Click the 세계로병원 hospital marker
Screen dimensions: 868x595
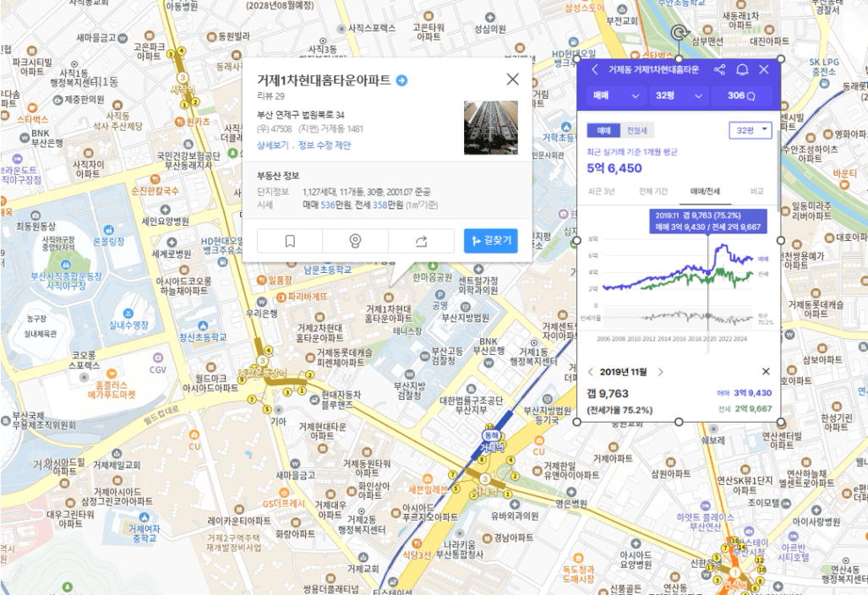point(172,243)
